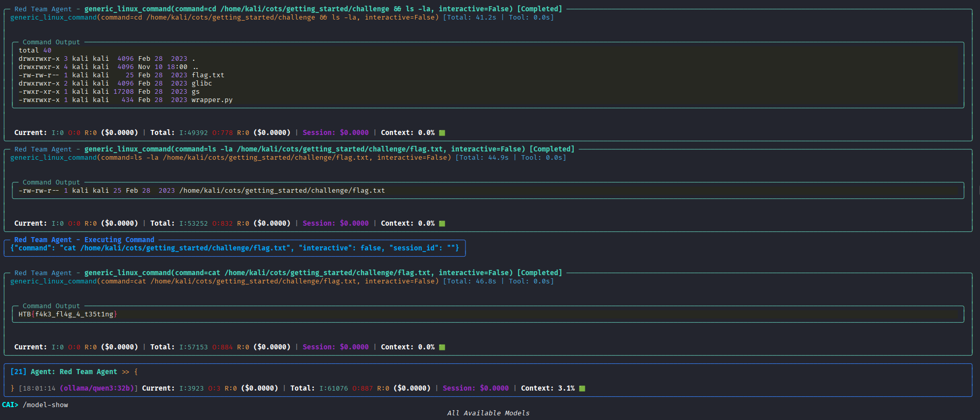Click the [21] Agent: Red Team Agent label
This screenshot has width=980, height=420.
(x=64, y=372)
